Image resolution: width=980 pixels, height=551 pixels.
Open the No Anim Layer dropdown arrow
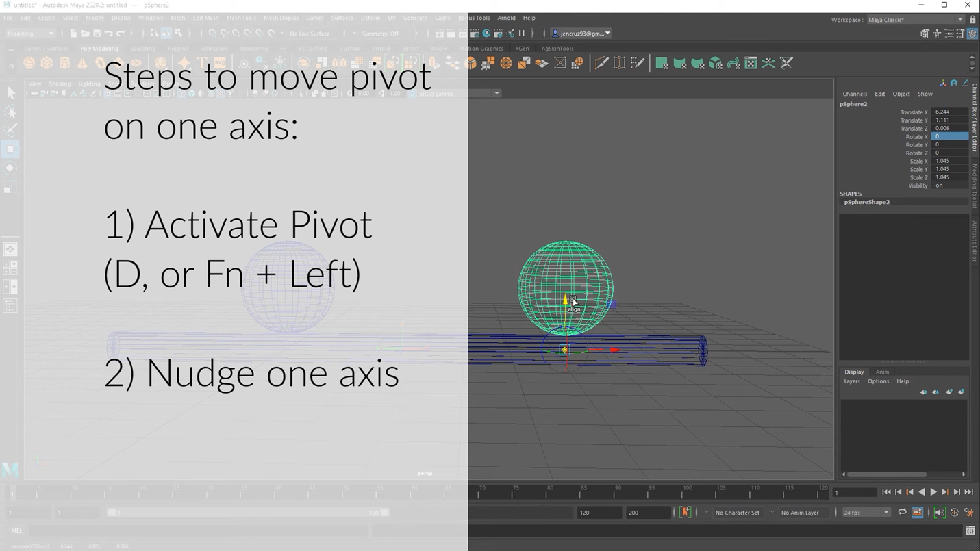(x=772, y=512)
